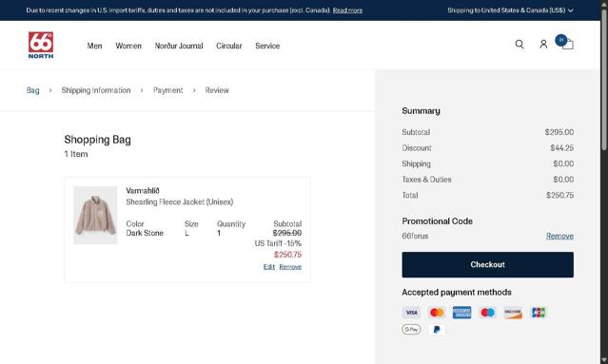
Task: Click the 1 Item count text
Action: click(x=76, y=154)
